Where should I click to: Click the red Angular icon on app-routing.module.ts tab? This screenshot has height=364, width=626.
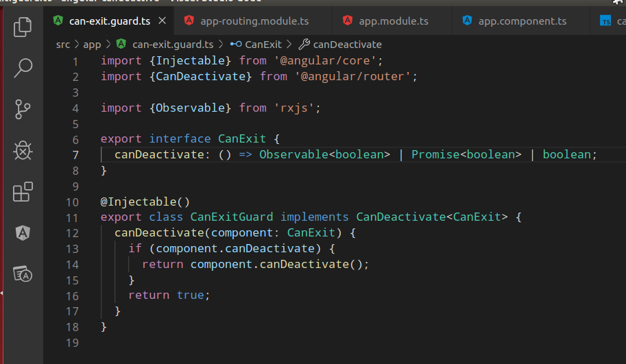pyautogui.click(x=189, y=21)
